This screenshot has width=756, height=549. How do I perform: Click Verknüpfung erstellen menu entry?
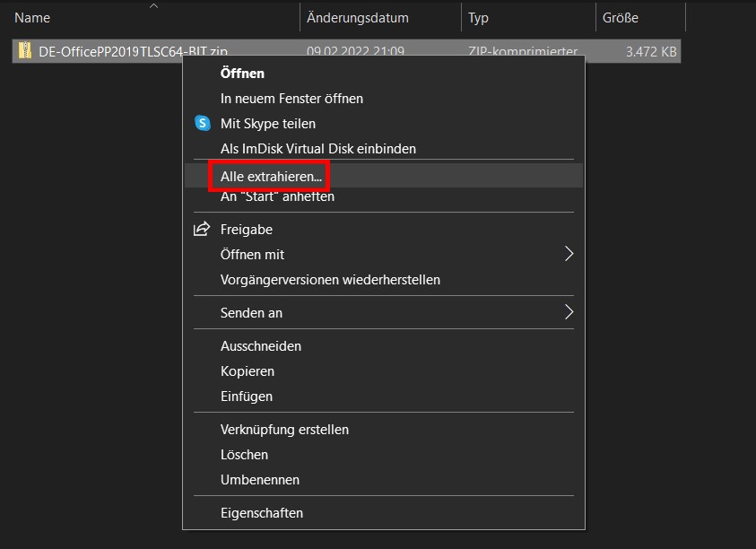pos(284,429)
